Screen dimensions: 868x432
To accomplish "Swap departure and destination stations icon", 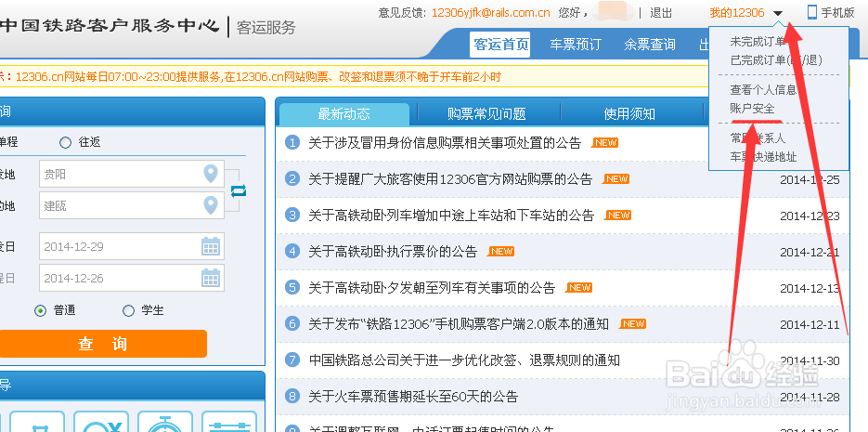I will click(238, 191).
